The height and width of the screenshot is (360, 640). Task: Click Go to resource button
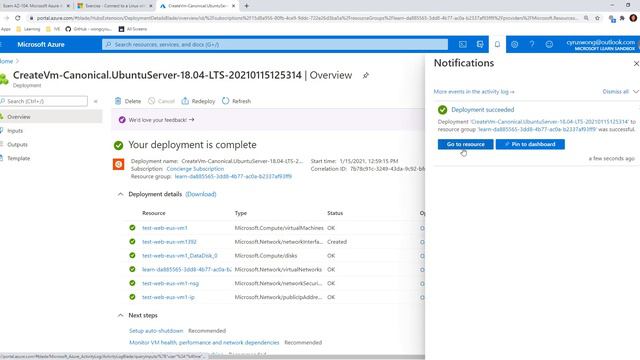(465, 144)
